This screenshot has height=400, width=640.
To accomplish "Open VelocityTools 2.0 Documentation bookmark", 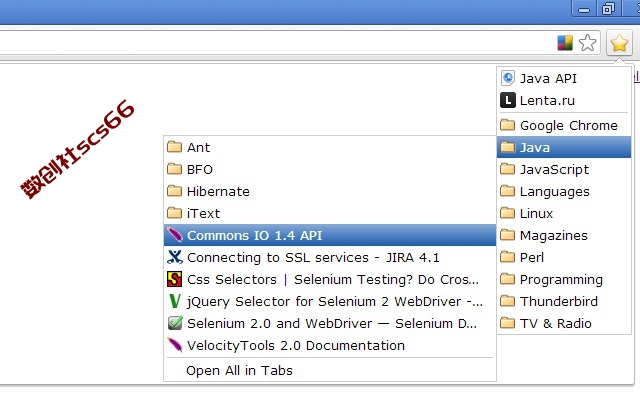I will click(330, 346).
